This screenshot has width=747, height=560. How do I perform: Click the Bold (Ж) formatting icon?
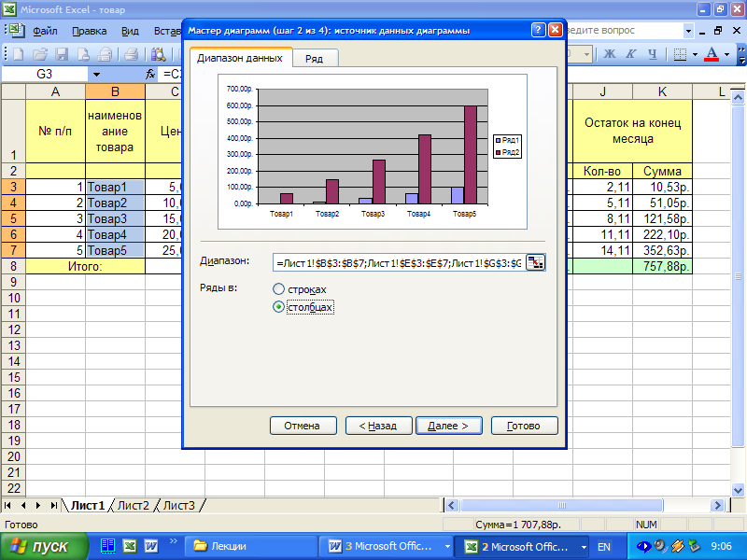click(610, 54)
